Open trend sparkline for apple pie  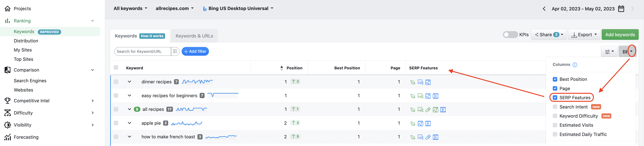pos(187,123)
